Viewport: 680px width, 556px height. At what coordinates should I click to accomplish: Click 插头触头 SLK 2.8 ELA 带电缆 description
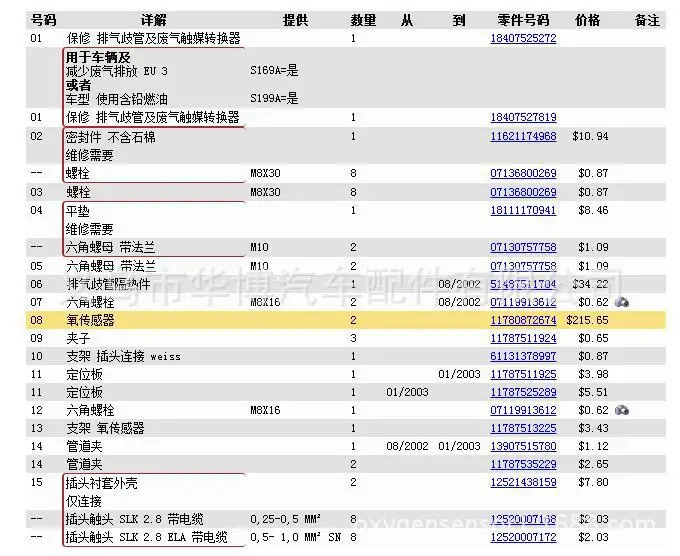tap(147, 537)
